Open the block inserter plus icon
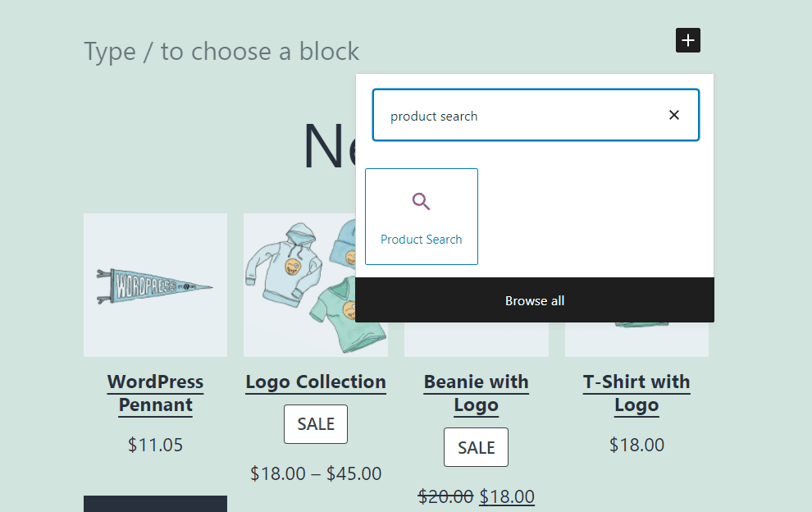Screen dimensions: 812x512 pyautogui.click(x=687, y=39)
